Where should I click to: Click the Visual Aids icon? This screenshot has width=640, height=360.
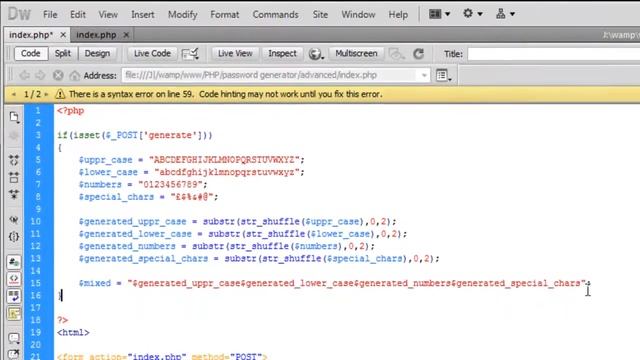(x=396, y=54)
